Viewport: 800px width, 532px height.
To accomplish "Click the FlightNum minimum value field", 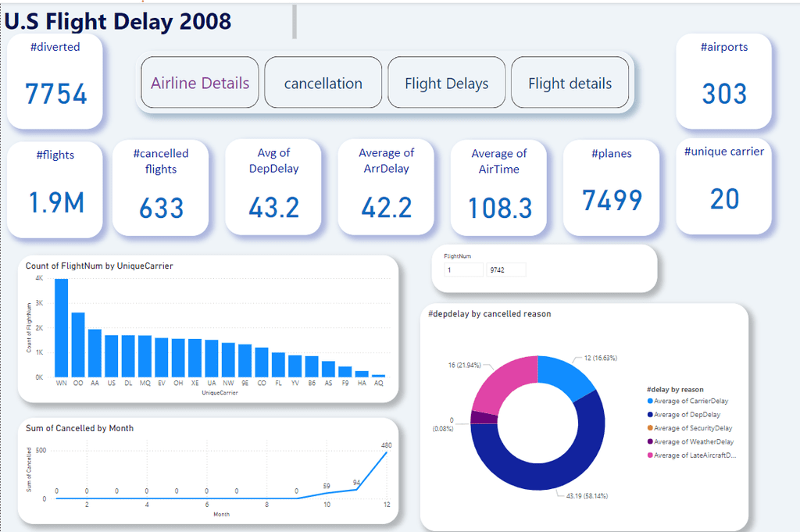I will click(463, 270).
